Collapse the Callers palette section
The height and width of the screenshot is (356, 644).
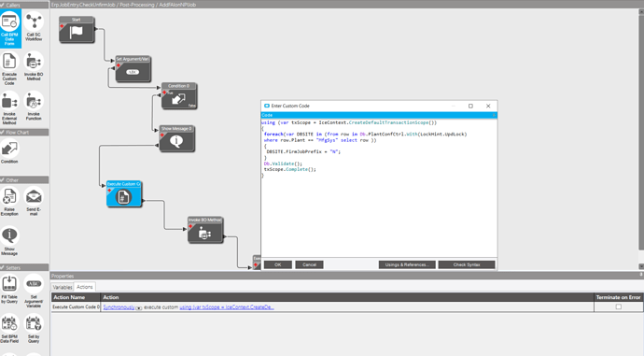[3, 5]
